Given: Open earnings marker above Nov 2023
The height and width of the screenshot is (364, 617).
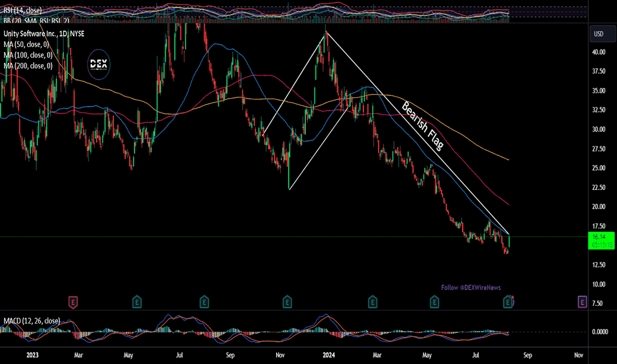Looking at the screenshot, I should tap(287, 302).
